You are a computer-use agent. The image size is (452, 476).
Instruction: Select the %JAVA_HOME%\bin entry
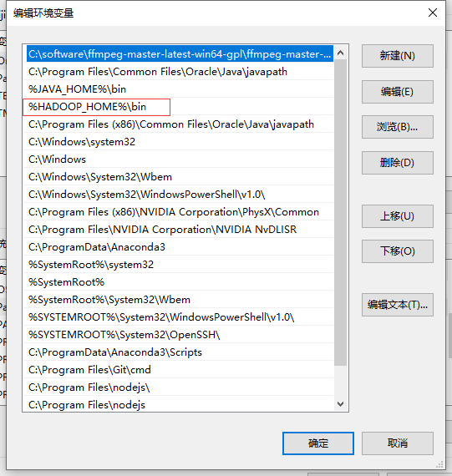(179, 89)
